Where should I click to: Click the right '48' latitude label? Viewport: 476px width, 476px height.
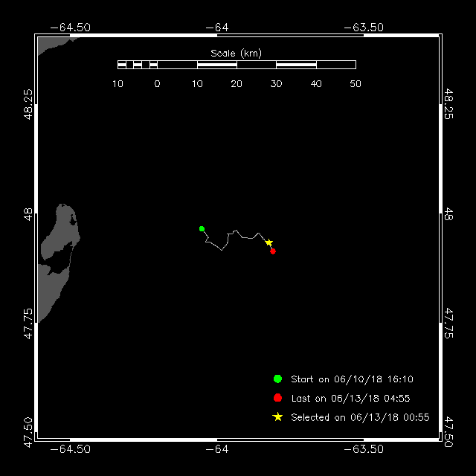click(448, 214)
